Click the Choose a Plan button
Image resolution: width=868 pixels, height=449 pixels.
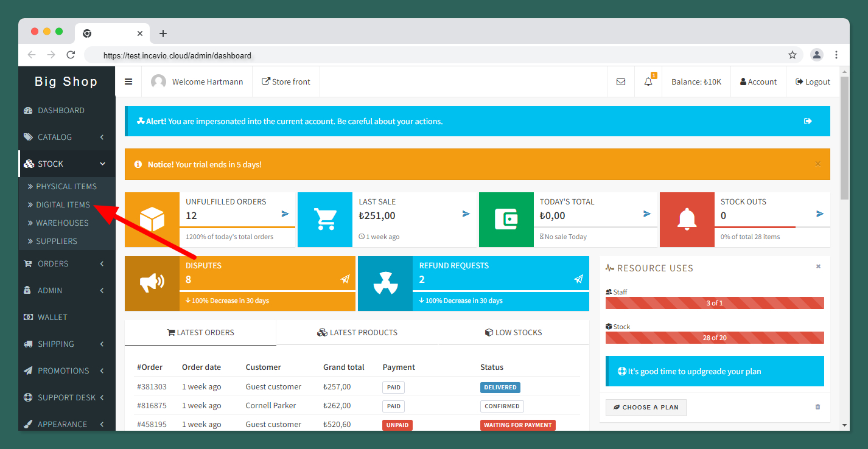tap(646, 407)
